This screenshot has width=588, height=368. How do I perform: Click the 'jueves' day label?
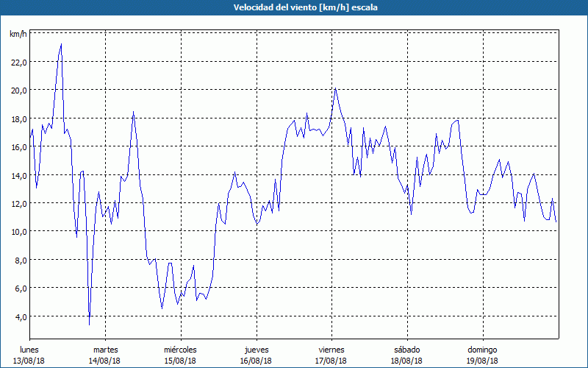pos(257,350)
